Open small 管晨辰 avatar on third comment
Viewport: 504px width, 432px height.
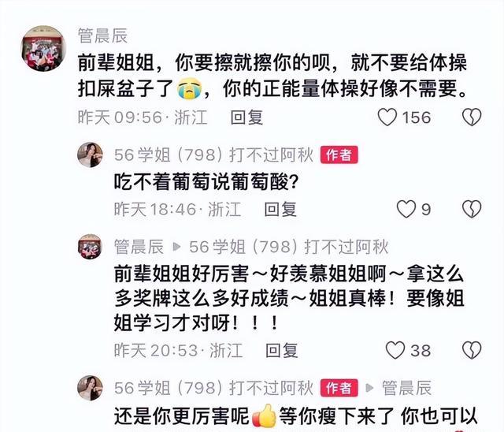tap(90, 247)
